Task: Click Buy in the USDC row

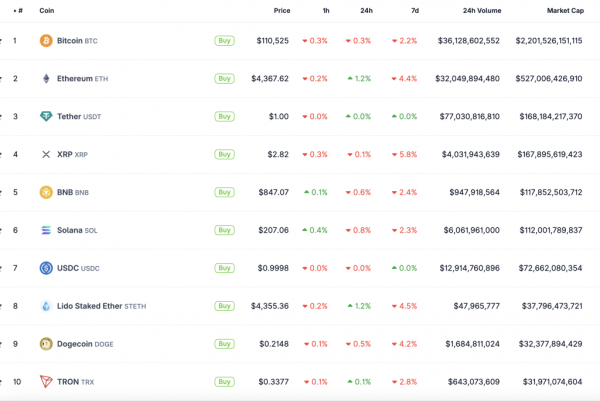Action: (x=224, y=268)
